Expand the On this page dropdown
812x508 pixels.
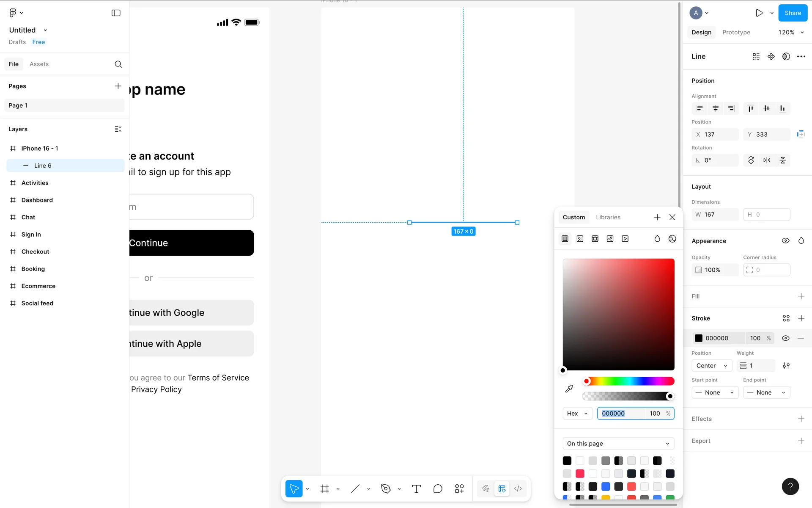pyautogui.click(x=618, y=444)
